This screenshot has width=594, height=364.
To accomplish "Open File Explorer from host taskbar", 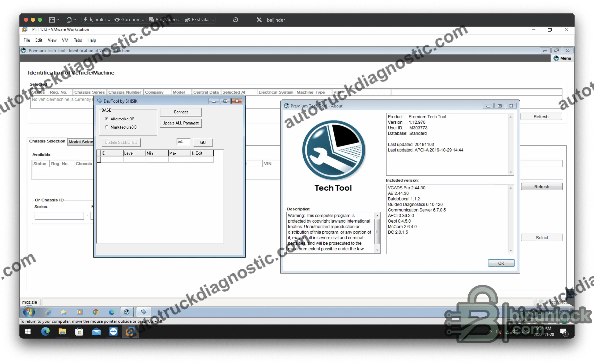I will coord(62,332).
